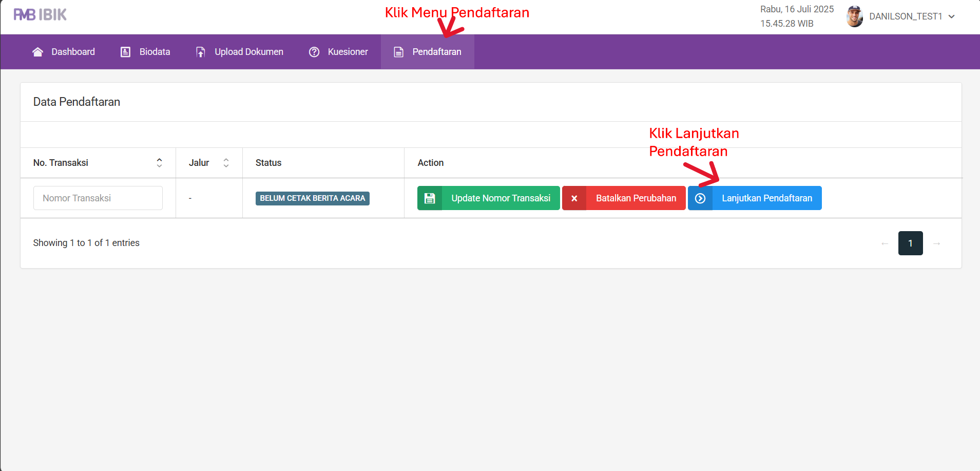
Task: Click the Nomor Transaksi input field
Action: click(x=98, y=198)
